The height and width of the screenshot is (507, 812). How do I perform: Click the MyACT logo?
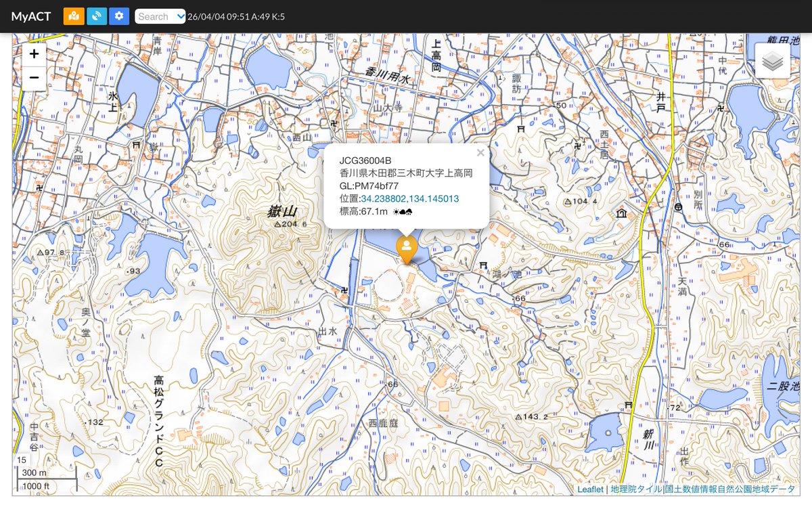click(x=30, y=16)
